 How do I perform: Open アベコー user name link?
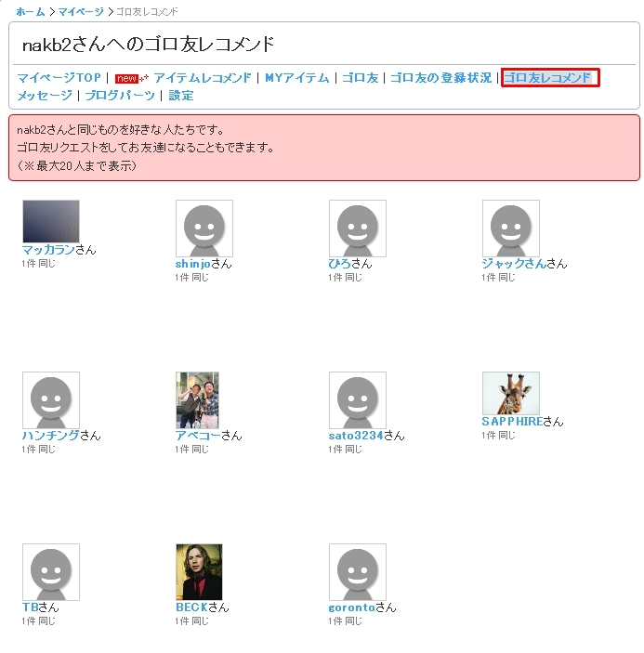[x=198, y=436]
